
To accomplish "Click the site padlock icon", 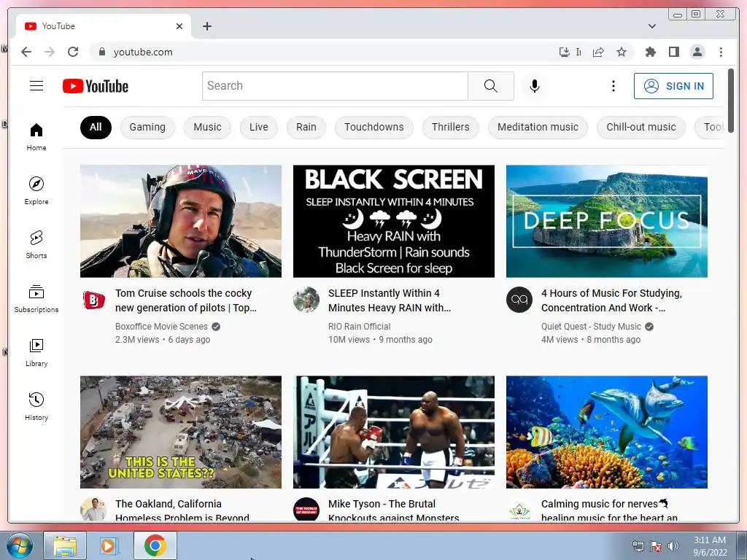I will tap(101, 52).
